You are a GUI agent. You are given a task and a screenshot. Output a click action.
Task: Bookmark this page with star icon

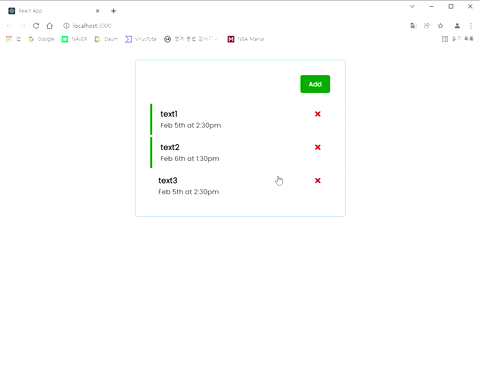click(440, 26)
